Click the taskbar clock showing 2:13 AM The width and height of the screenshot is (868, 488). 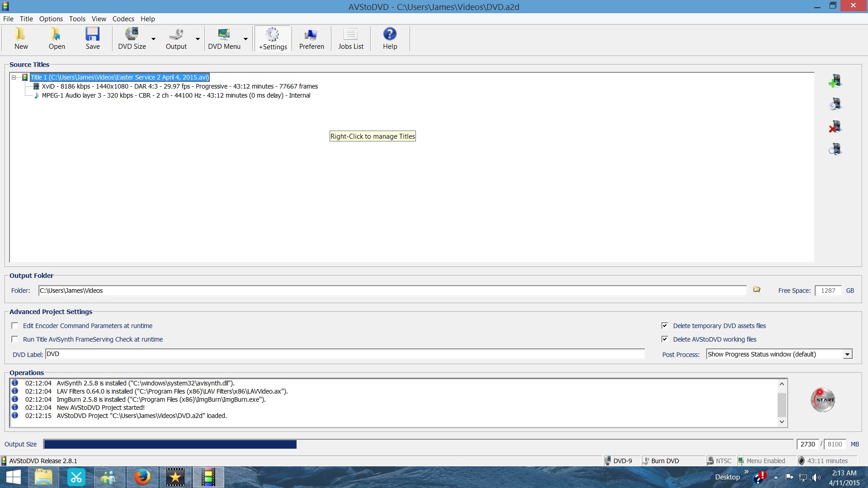click(x=844, y=478)
